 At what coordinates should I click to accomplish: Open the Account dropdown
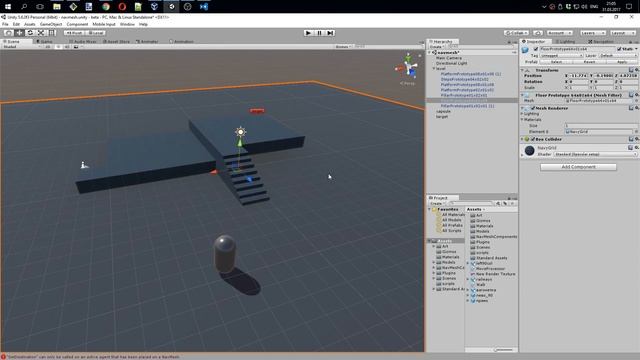[x=559, y=33]
